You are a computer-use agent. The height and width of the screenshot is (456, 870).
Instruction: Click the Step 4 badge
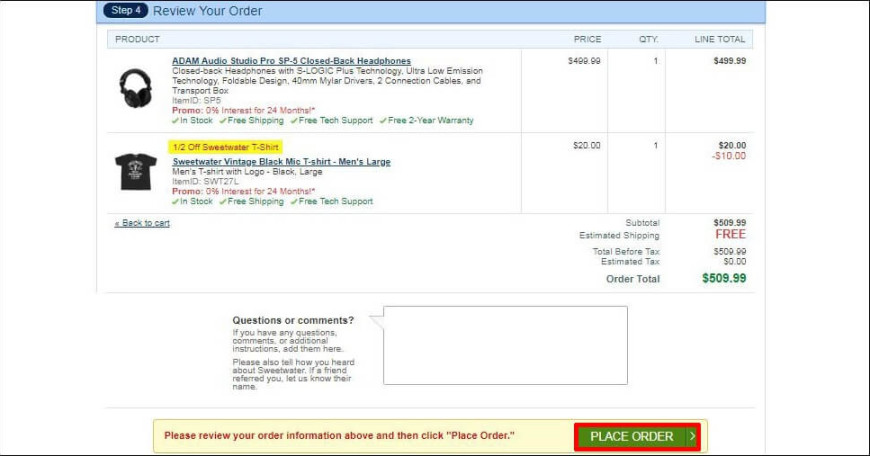pyautogui.click(x=126, y=11)
